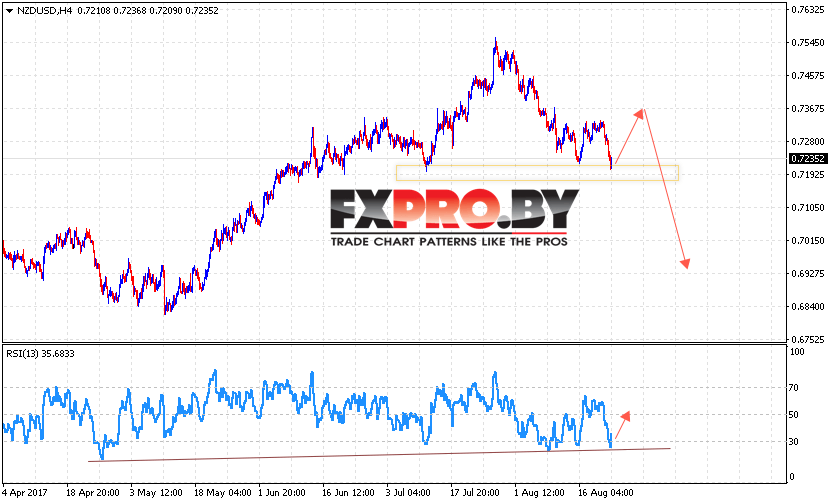
Task: Click the 16 Jun 12:00 time label
Action: [x=348, y=493]
